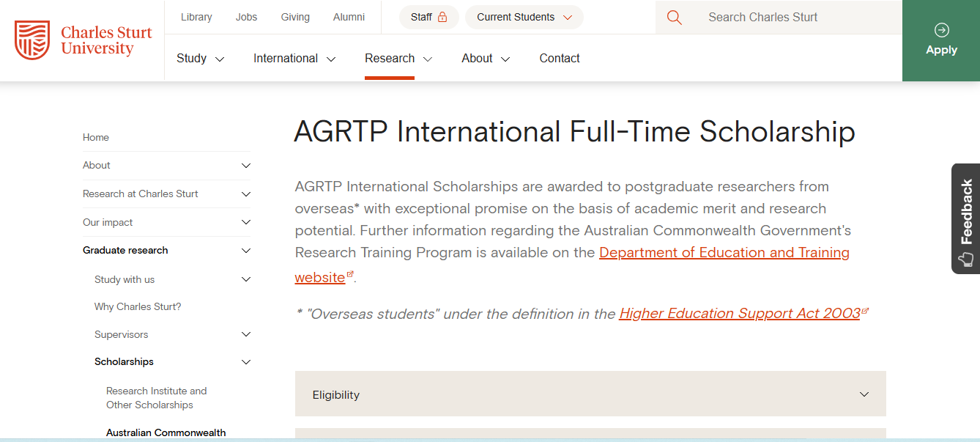This screenshot has width=980, height=442.
Task: Click the green Apply button
Action: click(941, 40)
